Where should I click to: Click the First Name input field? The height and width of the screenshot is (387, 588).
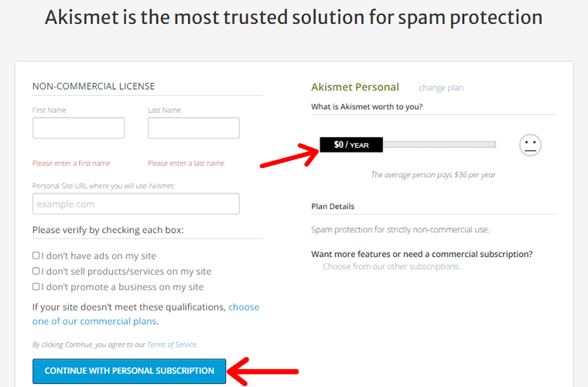point(78,128)
